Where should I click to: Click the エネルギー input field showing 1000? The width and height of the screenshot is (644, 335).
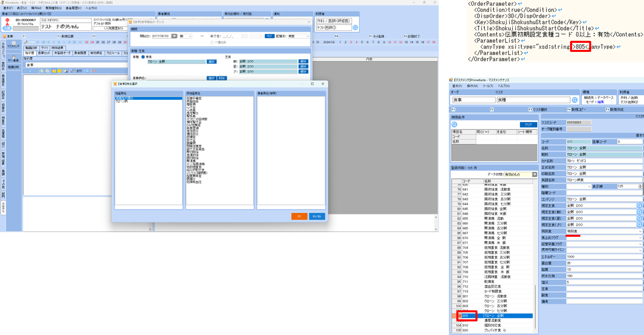click(604, 256)
